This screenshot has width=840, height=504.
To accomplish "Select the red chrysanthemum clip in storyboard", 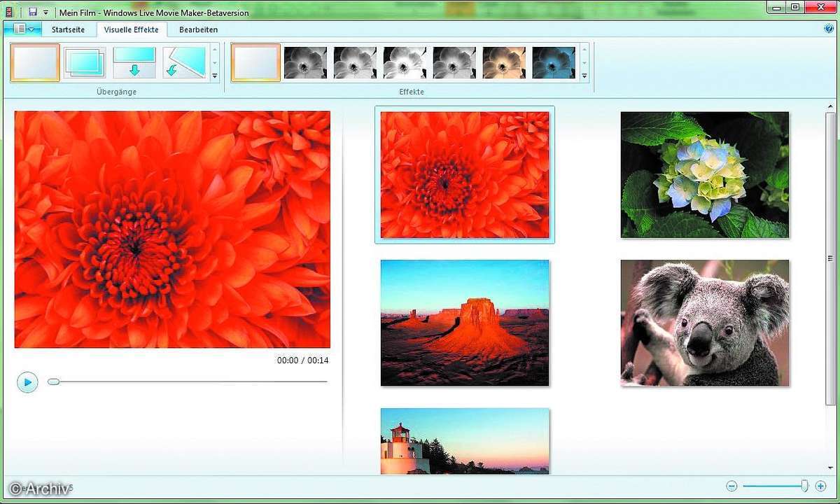I will (x=465, y=175).
